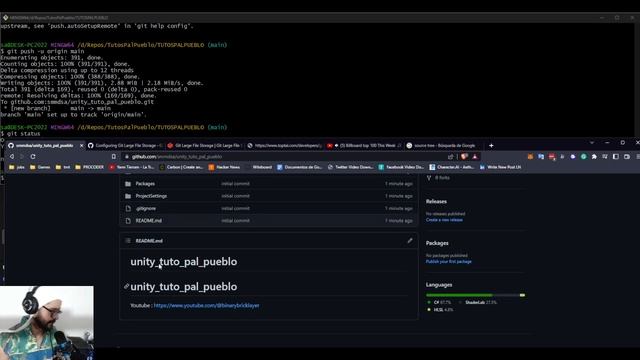This screenshot has width=640, height=360.
Task: Click the ShaderLab language entry
Action: pos(478,302)
